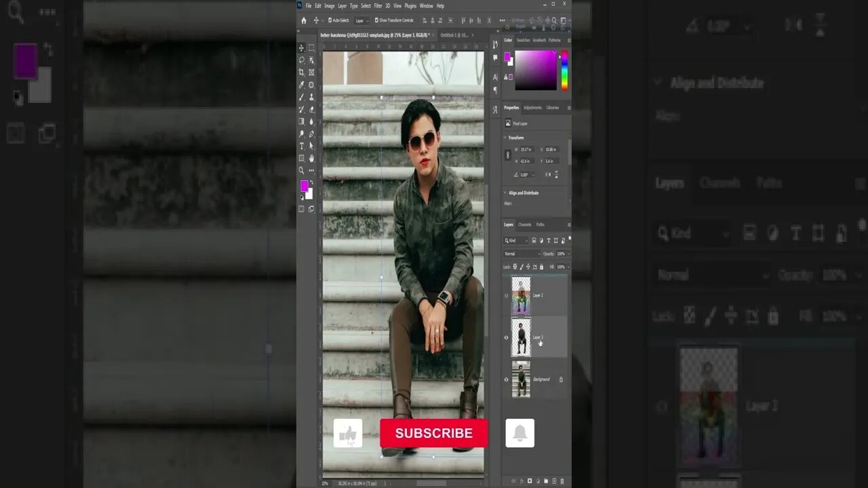Toggle lock transparent pixels
Viewport: 868px width, 488px height.
(515, 266)
